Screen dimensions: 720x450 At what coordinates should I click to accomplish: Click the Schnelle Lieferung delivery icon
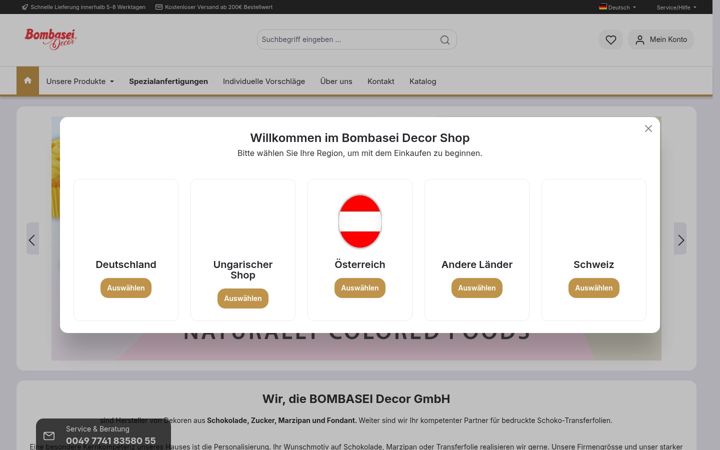25,7
